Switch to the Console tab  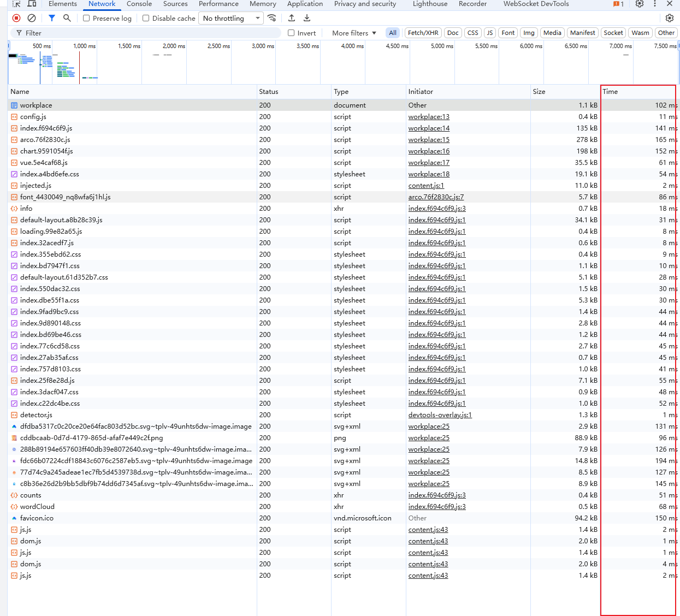pos(139,4)
